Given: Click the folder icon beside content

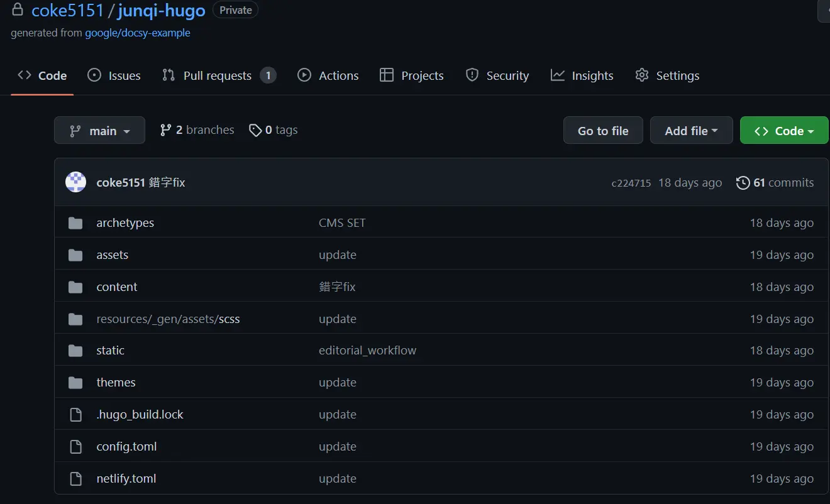Looking at the screenshot, I should click(x=75, y=287).
